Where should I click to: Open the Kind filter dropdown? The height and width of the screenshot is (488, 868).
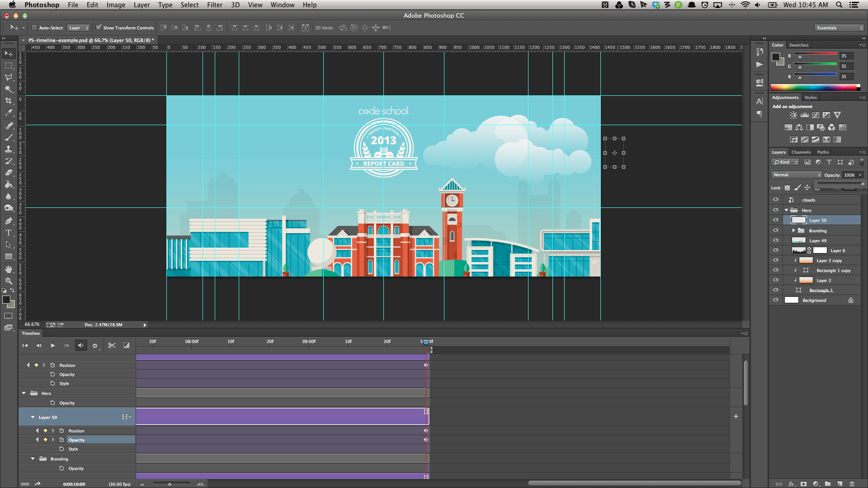pyautogui.click(x=786, y=162)
